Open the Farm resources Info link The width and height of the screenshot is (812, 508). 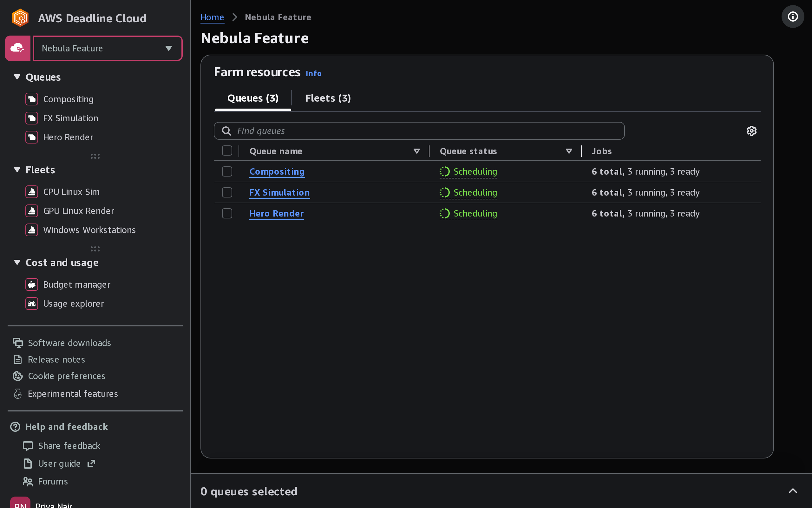click(313, 74)
